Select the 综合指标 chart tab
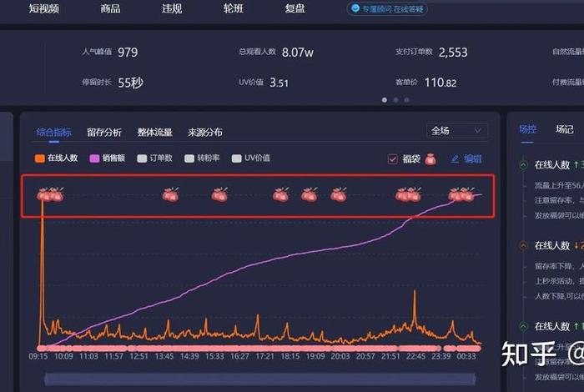The width and height of the screenshot is (584, 392). [54, 132]
